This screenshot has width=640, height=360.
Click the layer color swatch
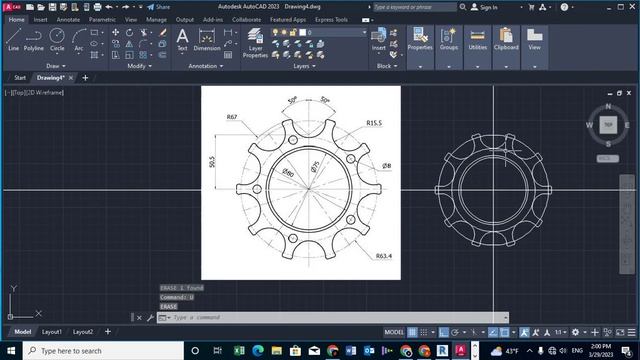(x=302, y=32)
